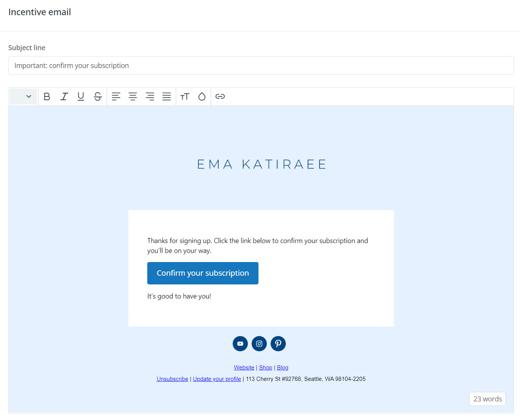Viewport: 520px width, 420px height.
Task: Open the text size control
Action: tap(185, 96)
